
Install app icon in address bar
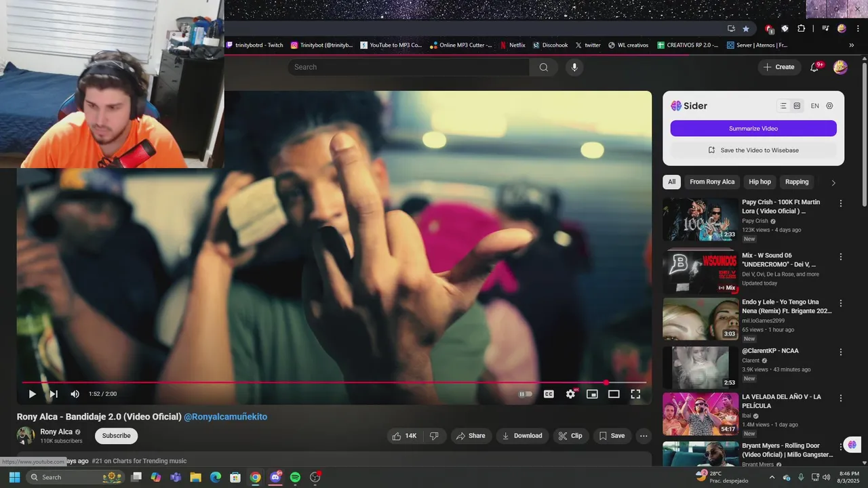click(x=731, y=28)
